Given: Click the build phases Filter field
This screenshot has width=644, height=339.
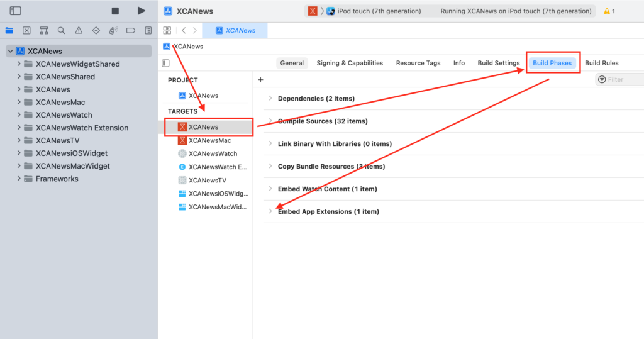Looking at the screenshot, I should [620, 79].
